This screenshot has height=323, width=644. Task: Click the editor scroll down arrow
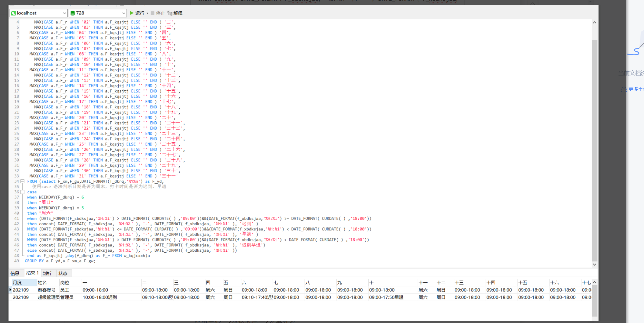pos(594,264)
